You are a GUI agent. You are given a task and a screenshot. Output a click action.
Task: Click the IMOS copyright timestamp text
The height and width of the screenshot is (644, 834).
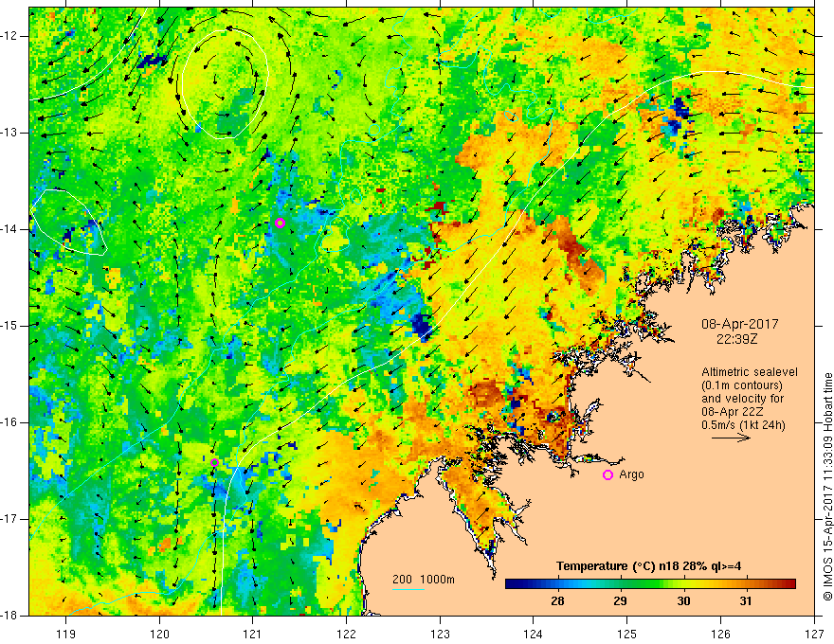coord(827,487)
